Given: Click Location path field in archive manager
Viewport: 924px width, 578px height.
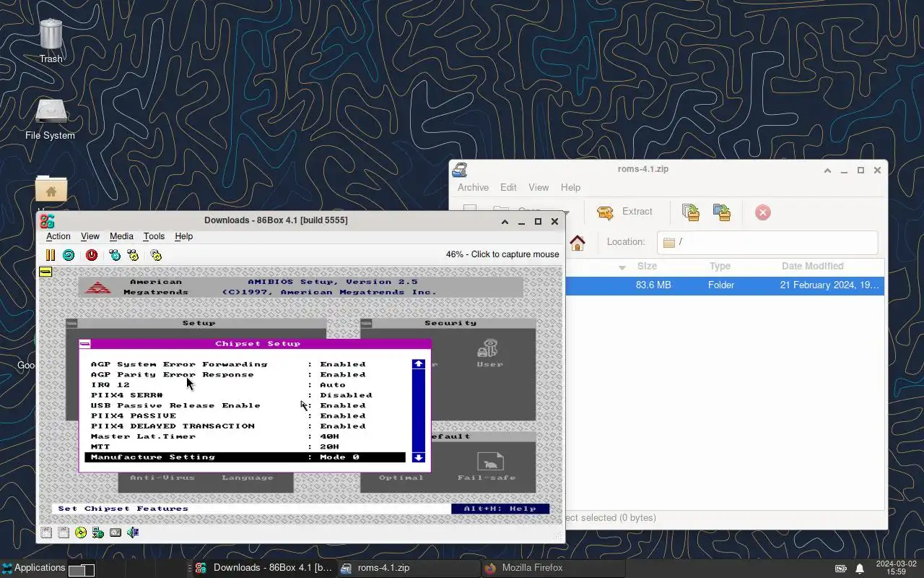Looking at the screenshot, I should [767, 242].
